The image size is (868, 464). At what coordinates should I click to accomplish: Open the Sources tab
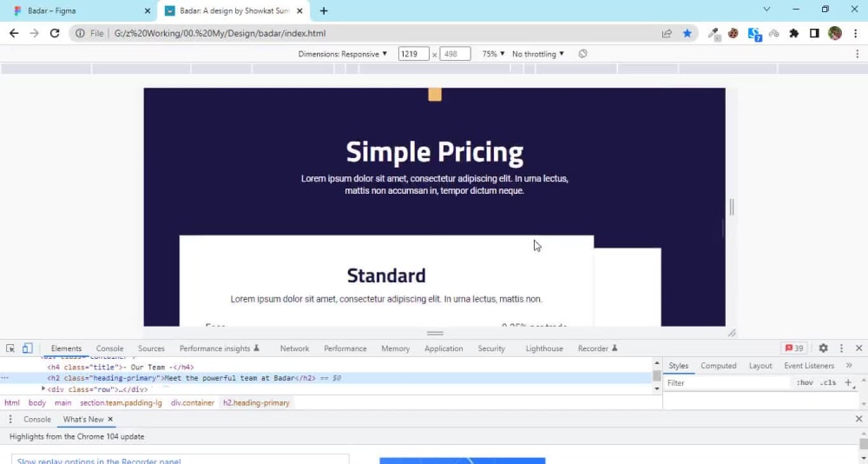pyautogui.click(x=151, y=348)
